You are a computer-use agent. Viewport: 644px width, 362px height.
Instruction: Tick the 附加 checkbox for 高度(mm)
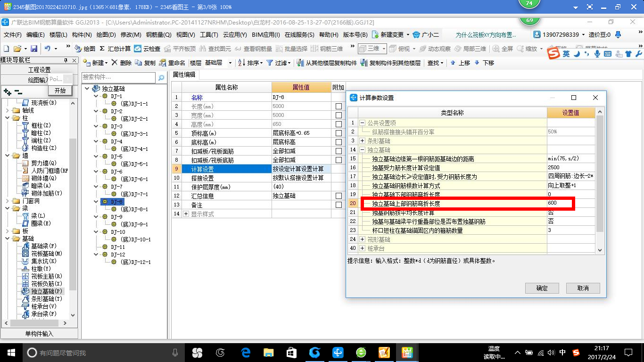click(339, 124)
